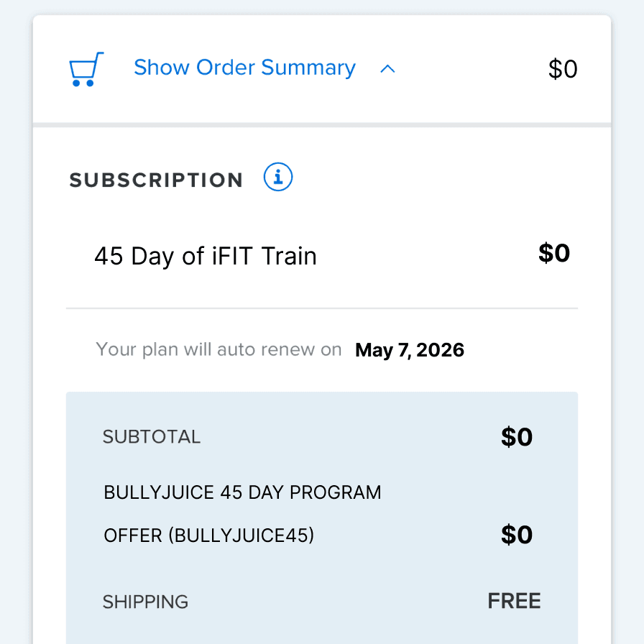This screenshot has height=644, width=644.
Task: Click the May 7, 2026 renewal date
Action: tap(410, 351)
